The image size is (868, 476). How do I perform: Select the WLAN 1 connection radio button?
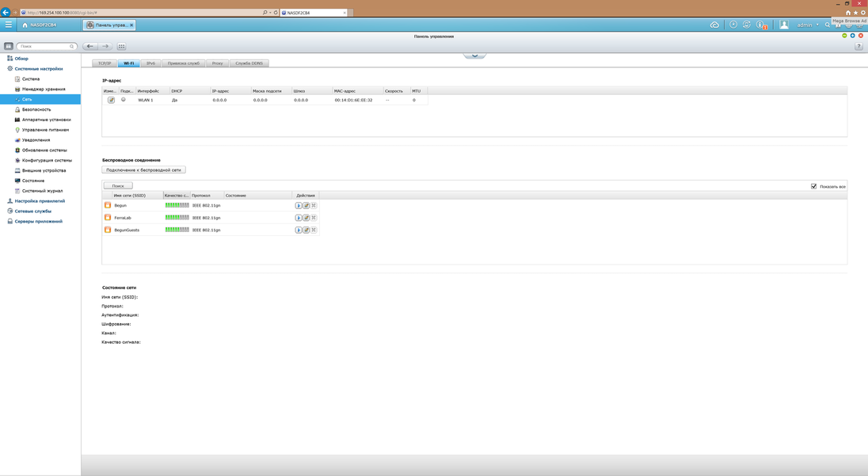(x=124, y=100)
